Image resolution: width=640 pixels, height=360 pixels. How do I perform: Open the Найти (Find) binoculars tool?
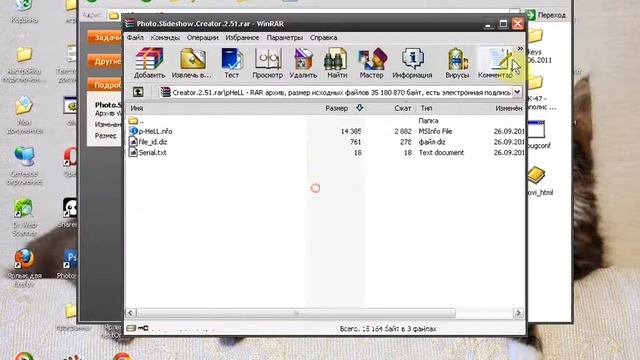coord(337,63)
